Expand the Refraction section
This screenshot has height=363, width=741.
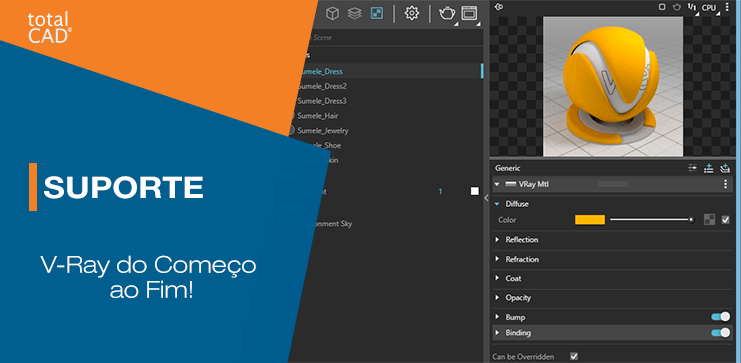(497, 259)
